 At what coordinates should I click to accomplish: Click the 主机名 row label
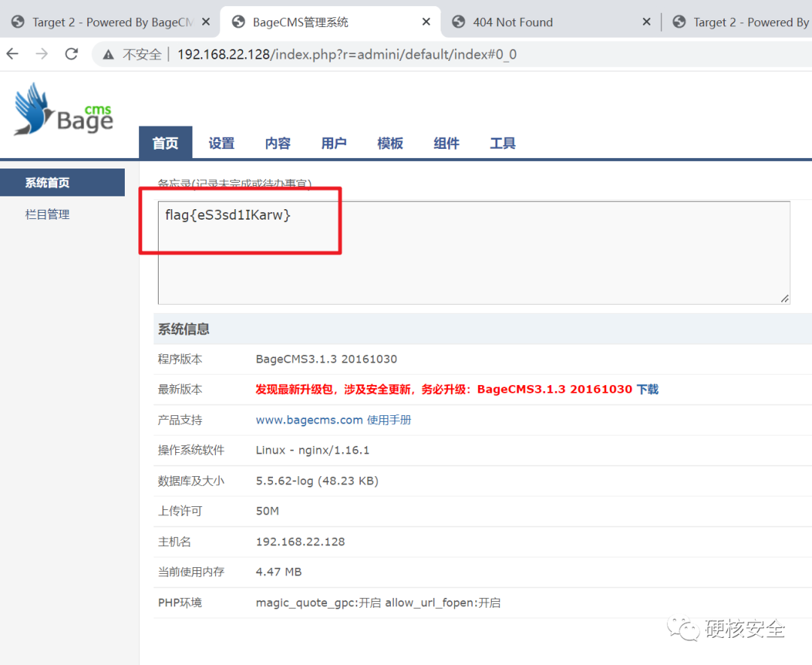coord(174,542)
